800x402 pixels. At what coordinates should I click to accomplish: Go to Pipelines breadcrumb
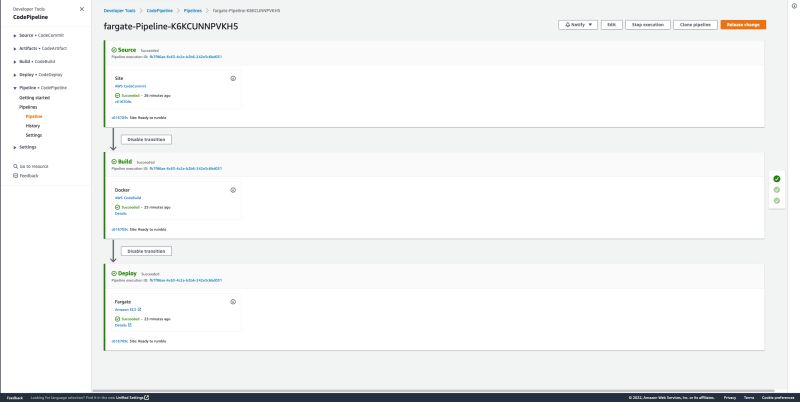point(193,11)
